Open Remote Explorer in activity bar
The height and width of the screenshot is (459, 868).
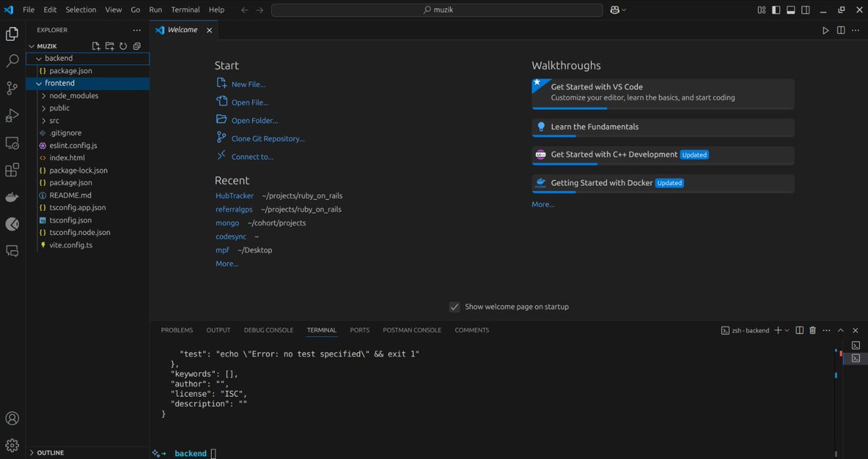pyautogui.click(x=12, y=143)
